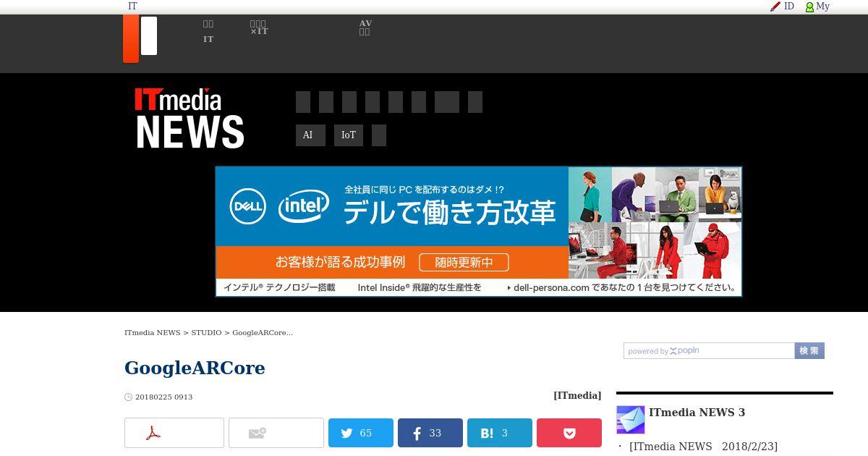Bookmark on Hatena B! (3)
868x456 pixels.
point(500,433)
